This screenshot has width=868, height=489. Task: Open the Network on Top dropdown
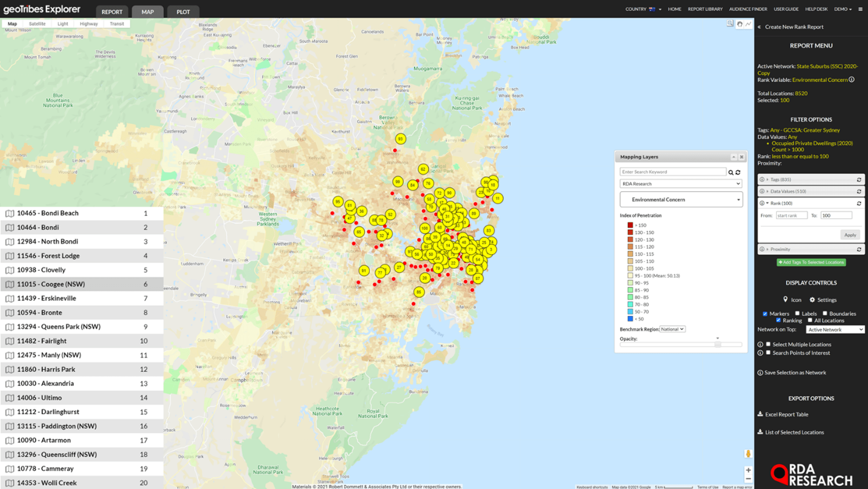835,329
